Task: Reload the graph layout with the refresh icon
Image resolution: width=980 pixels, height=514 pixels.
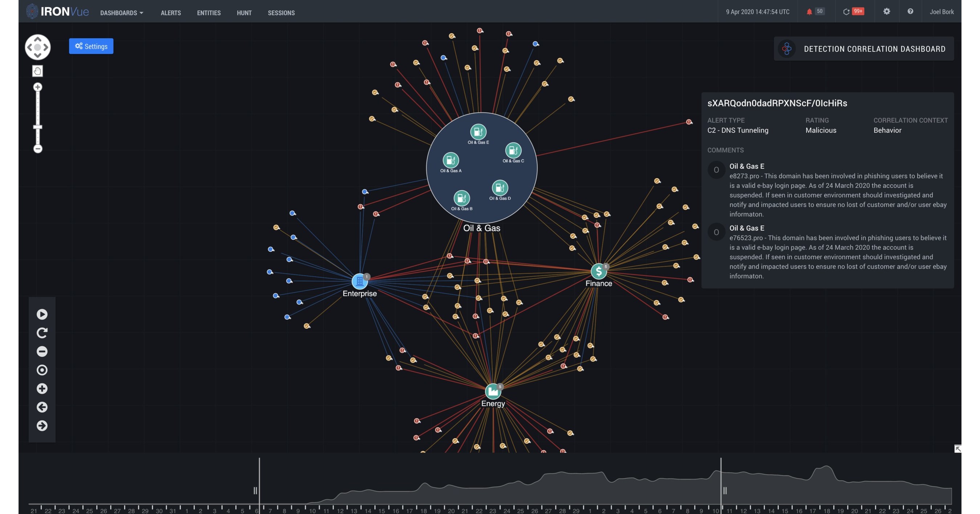Action: 42,333
